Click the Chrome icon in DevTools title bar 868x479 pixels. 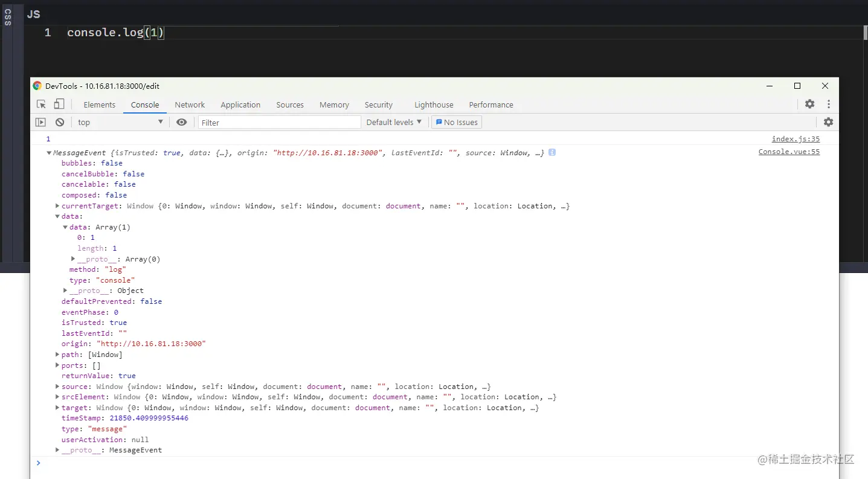(x=37, y=86)
